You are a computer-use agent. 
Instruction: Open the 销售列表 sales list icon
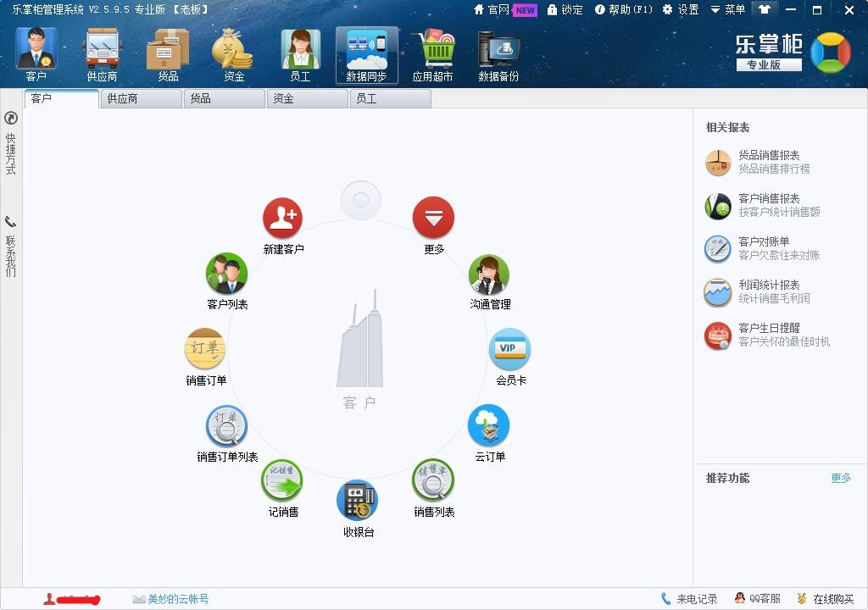click(433, 480)
